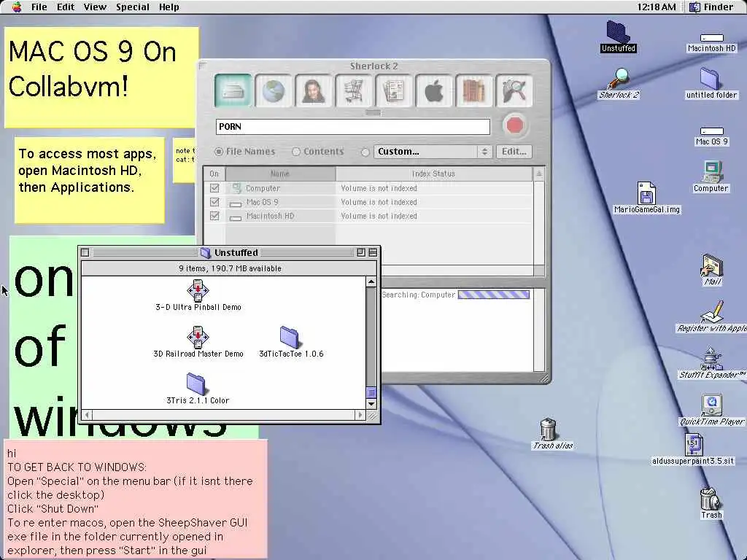The width and height of the screenshot is (747, 560).
Task: Select the Mac OS 9 drive icon
Action: coord(712,136)
